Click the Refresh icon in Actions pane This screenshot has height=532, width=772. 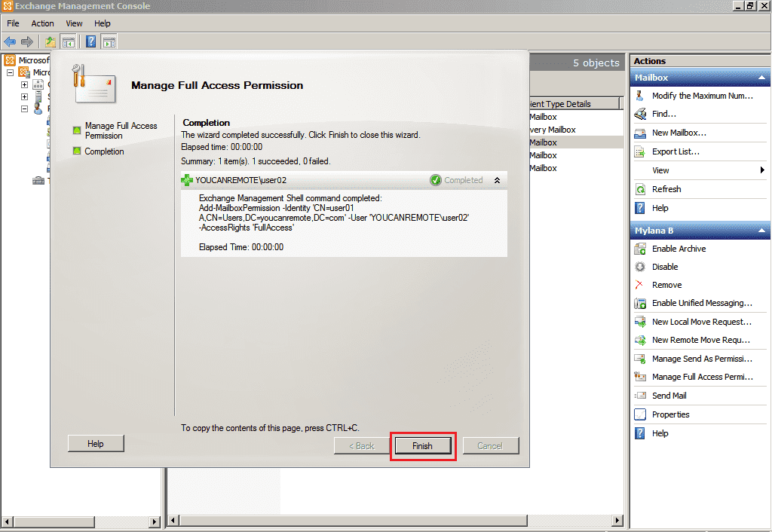640,189
